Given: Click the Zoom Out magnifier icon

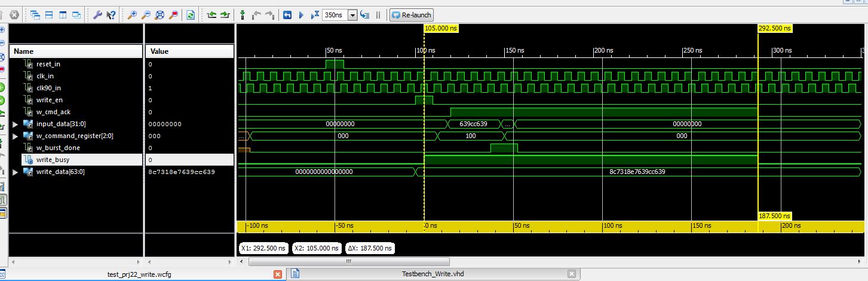Looking at the screenshot, I should coord(146,14).
